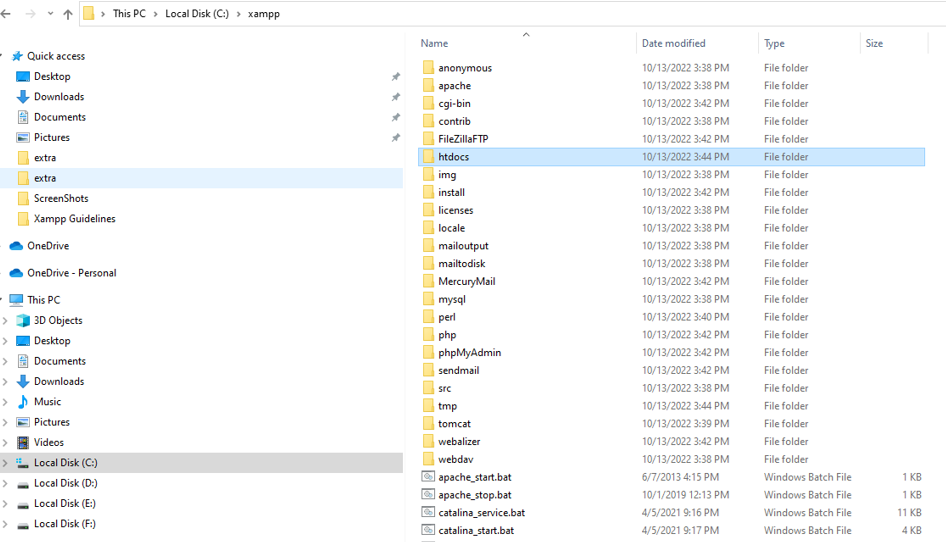Open Xampp Guidelines folder in sidebar
The width and height of the screenshot is (946, 542).
(74, 218)
